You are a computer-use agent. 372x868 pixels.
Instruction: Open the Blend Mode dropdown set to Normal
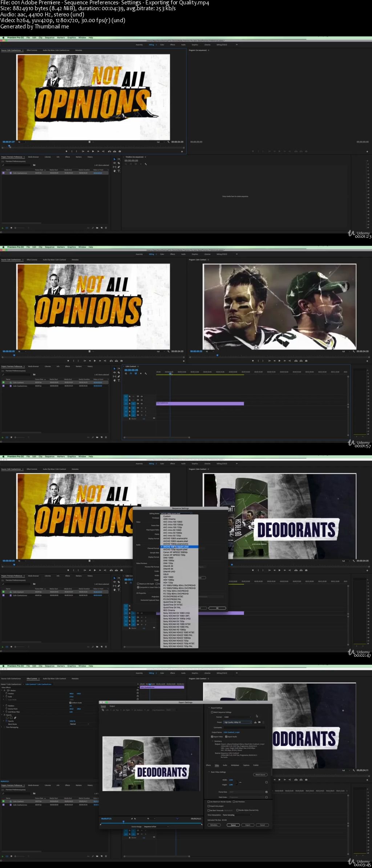79,724
